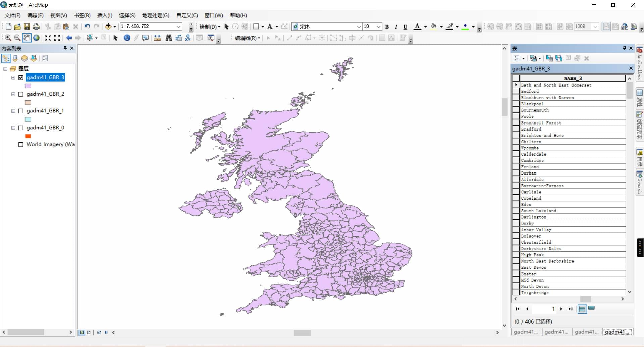
Task: Save the map document with floppy icon
Action: point(27,27)
